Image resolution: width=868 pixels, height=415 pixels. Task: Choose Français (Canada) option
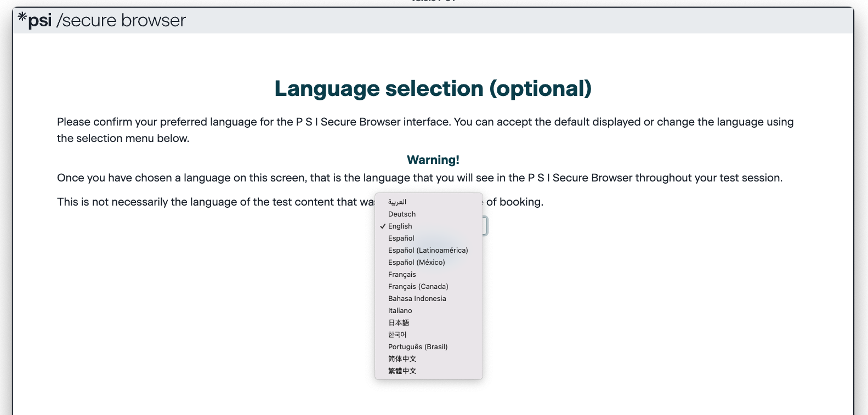pos(418,287)
